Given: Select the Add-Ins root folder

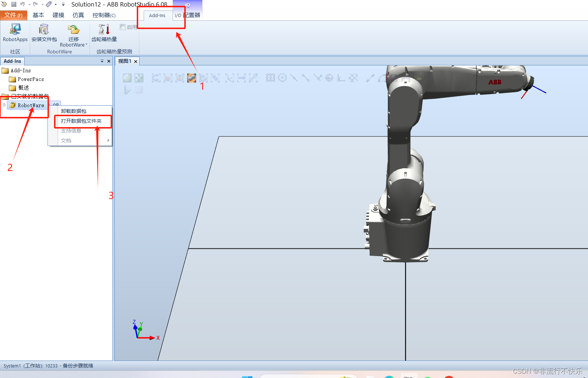Looking at the screenshot, I should pyautogui.click(x=17, y=70).
